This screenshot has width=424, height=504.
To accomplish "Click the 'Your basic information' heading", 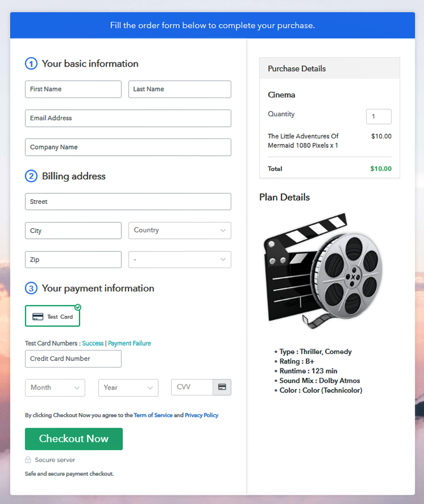I will coord(90,64).
